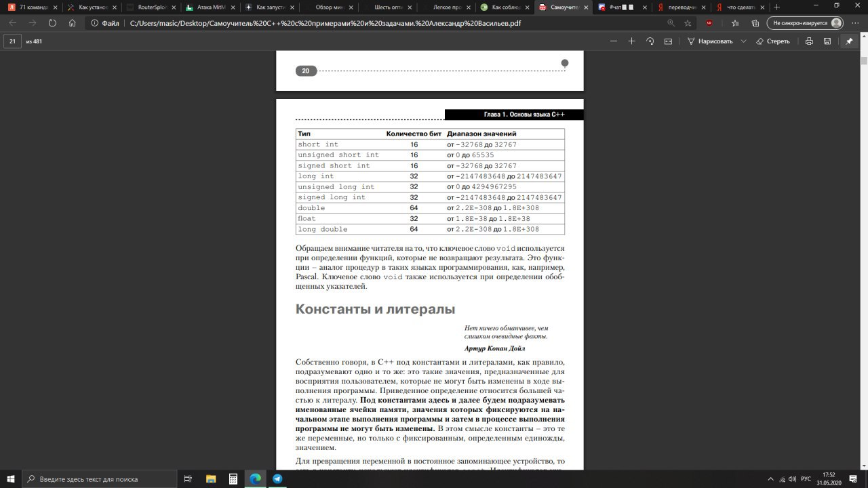The image size is (868, 488).
Task: Click the unsigned short int table cell
Action: pyautogui.click(x=338, y=155)
